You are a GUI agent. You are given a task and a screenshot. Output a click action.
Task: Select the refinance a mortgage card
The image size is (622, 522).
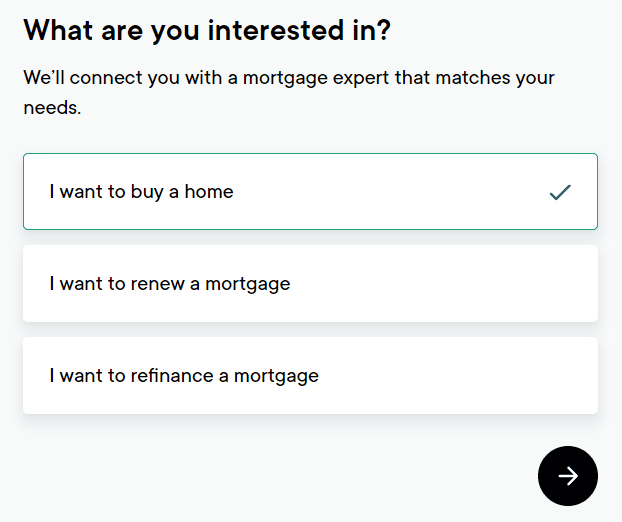[310, 376]
